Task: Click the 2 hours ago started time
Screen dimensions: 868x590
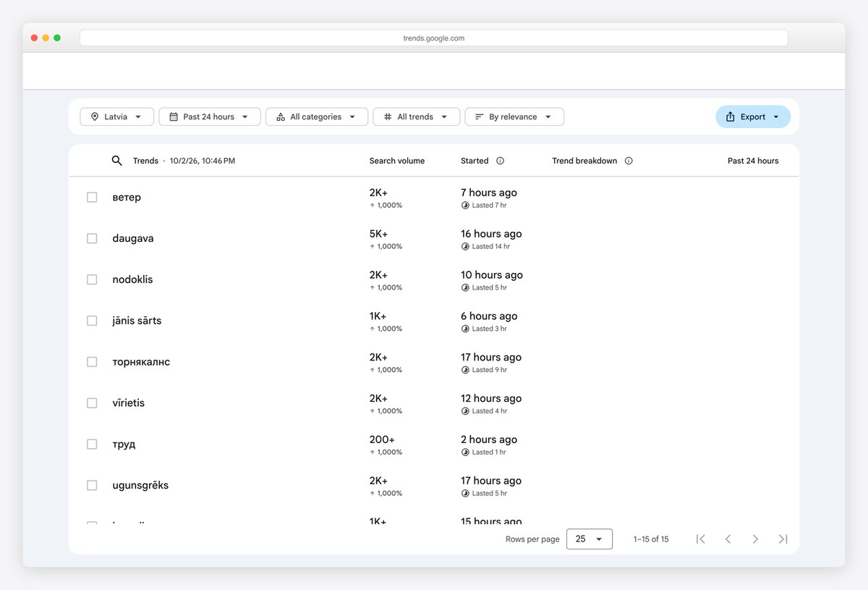Action: [489, 439]
